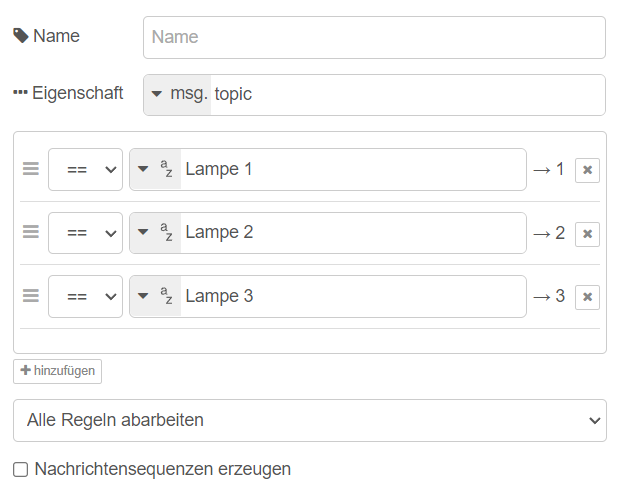This screenshot has width=621, height=485.
Task: Select the drag handle of Lampe 3 rule
Action: click(x=31, y=296)
